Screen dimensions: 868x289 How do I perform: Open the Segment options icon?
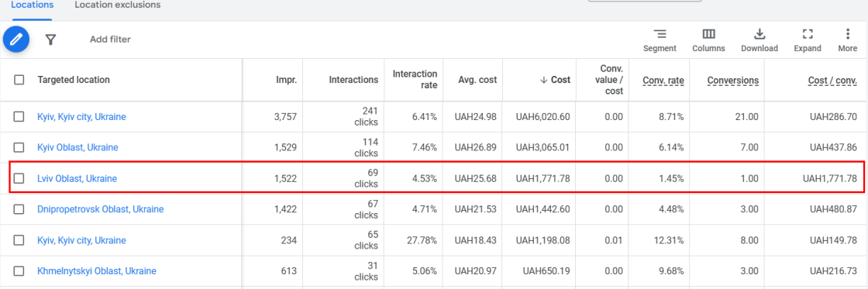click(x=660, y=34)
